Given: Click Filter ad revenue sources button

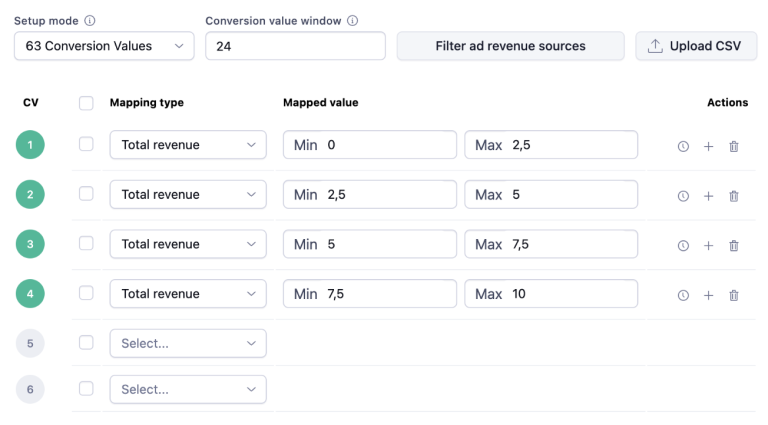Looking at the screenshot, I should tap(510, 46).
